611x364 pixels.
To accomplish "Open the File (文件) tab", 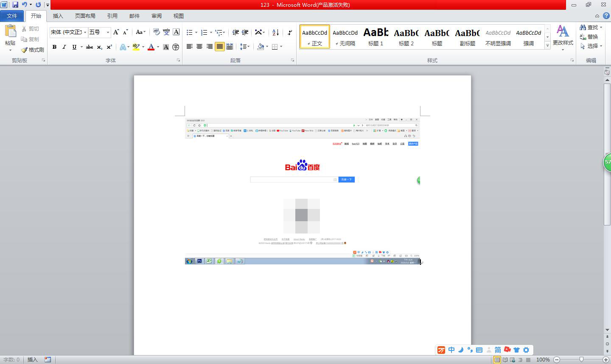I will pos(12,16).
